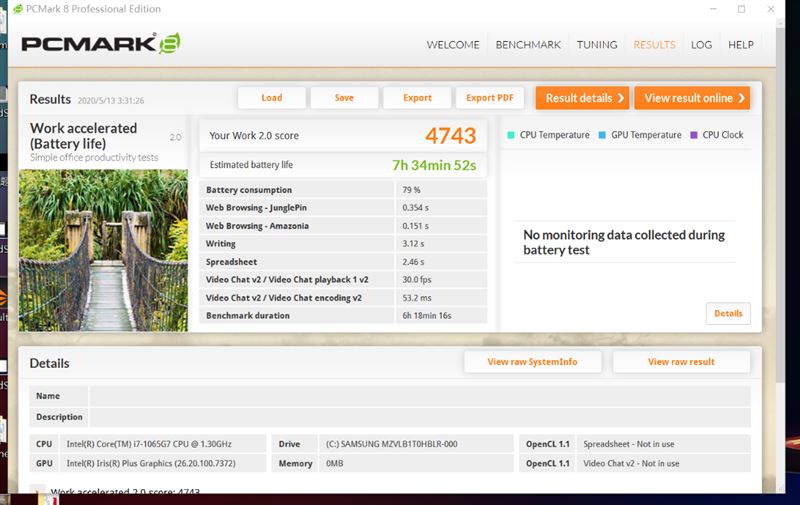
Task: Switch to the BENCHMARK tab
Action: coord(528,45)
